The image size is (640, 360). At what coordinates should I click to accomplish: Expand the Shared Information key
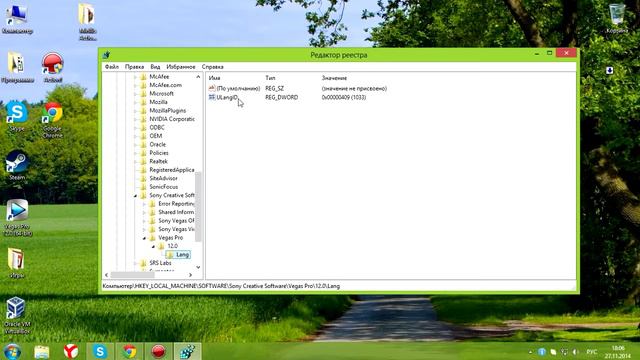[144, 212]
